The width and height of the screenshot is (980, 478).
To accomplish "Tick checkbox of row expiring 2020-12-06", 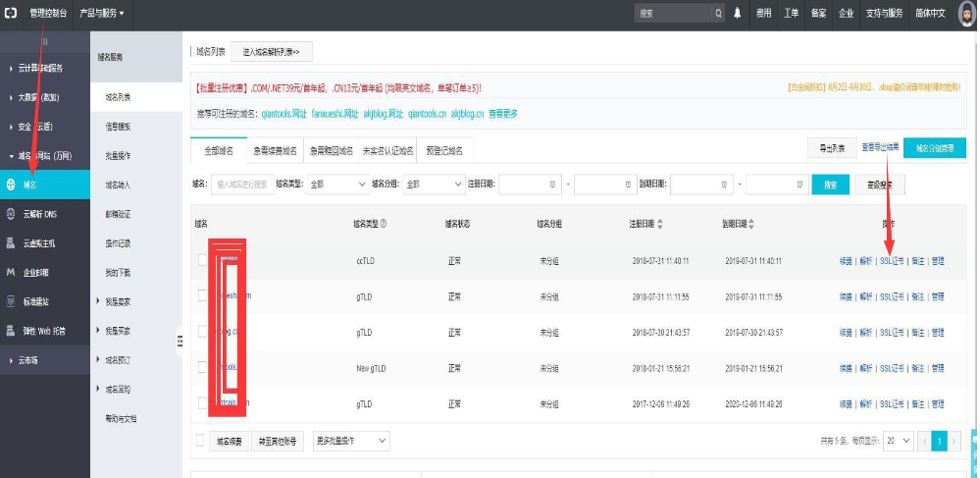I will 202,403.
